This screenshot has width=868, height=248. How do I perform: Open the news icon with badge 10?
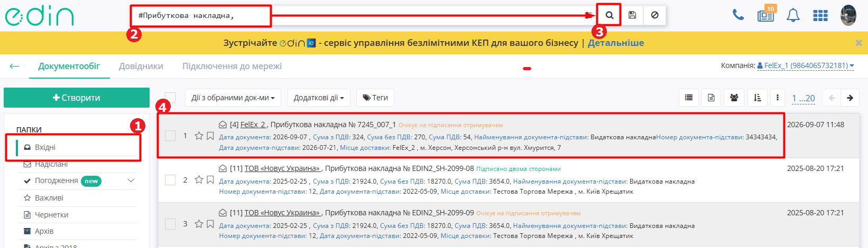click(x=766, y=15)
